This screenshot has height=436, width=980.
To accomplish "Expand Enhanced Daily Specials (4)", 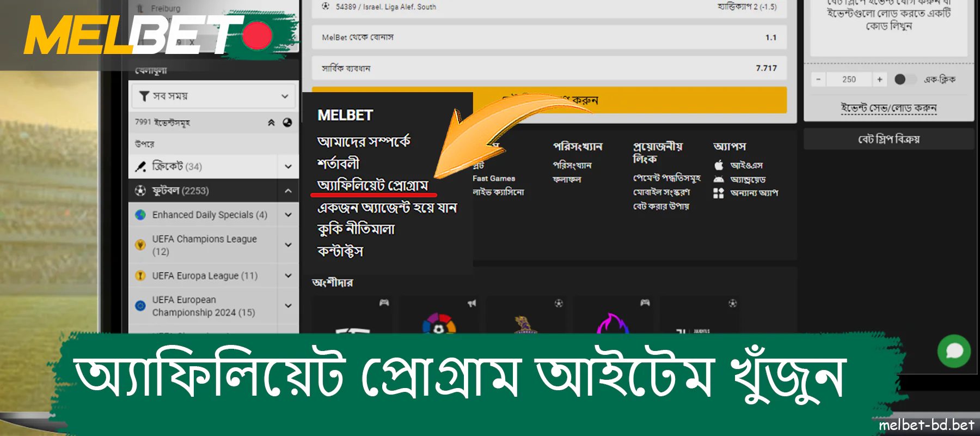I will tap(288, 215).
